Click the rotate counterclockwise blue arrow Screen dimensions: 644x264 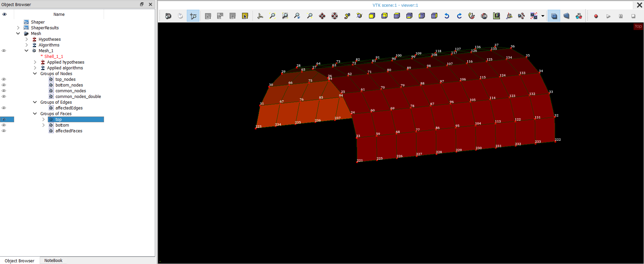[447, 16]
